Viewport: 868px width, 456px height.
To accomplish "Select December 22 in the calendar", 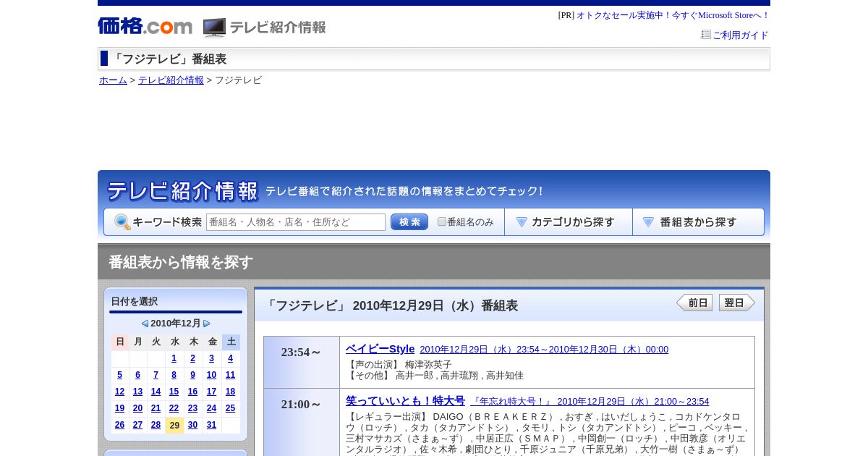I will click(174, 408).
